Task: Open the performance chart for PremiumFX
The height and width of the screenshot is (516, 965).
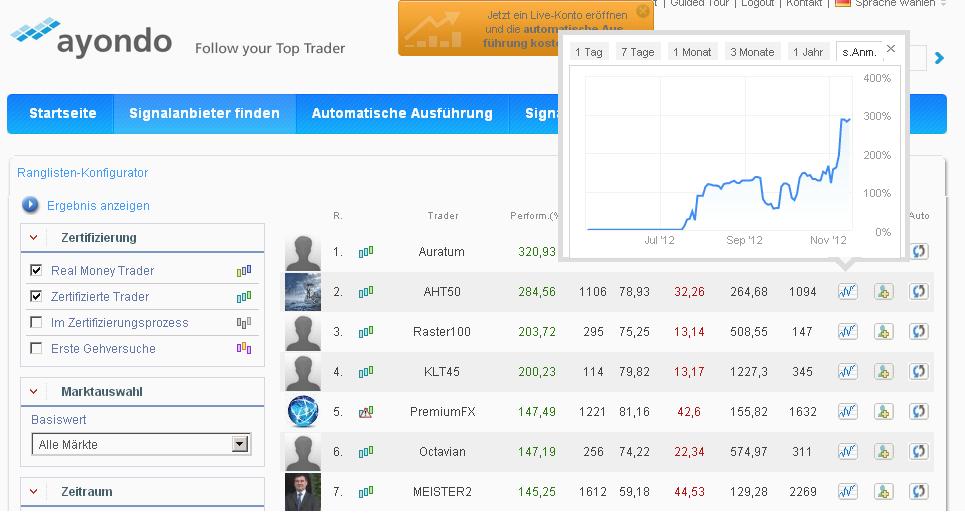Action: click(847, 412)
